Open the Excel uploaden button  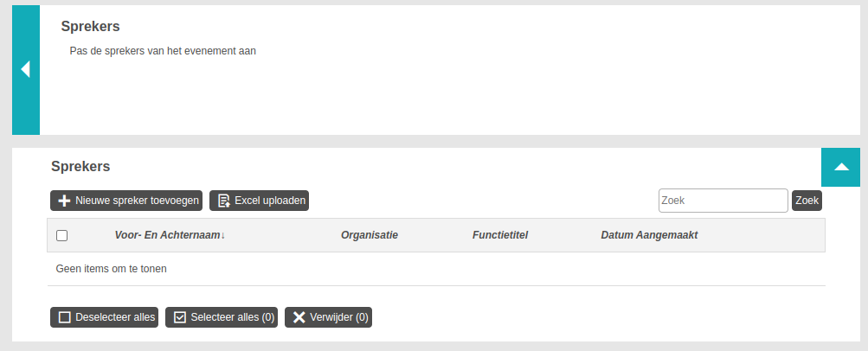pos(259,201)
